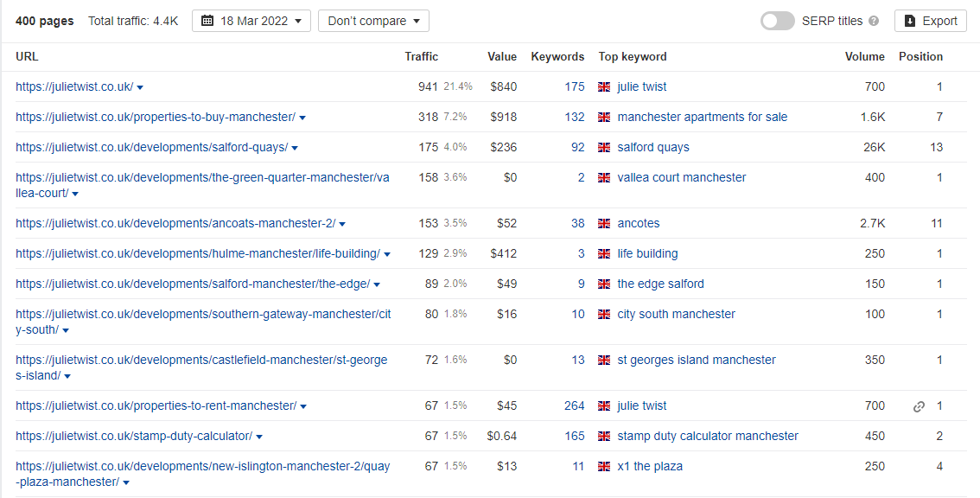Expand arrow next to quay-plaza-manchester URL
Screen dimensions: 980x498
(126, 482)
